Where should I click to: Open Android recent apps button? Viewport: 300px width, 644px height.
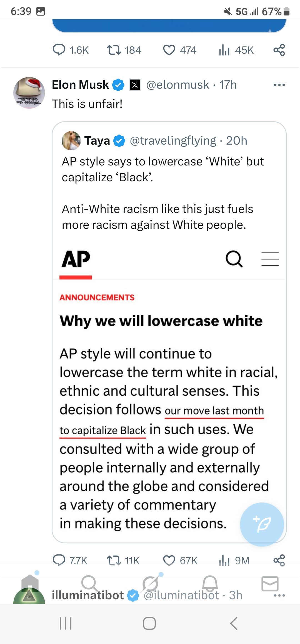pyautogui.click(x=66, y=623)
